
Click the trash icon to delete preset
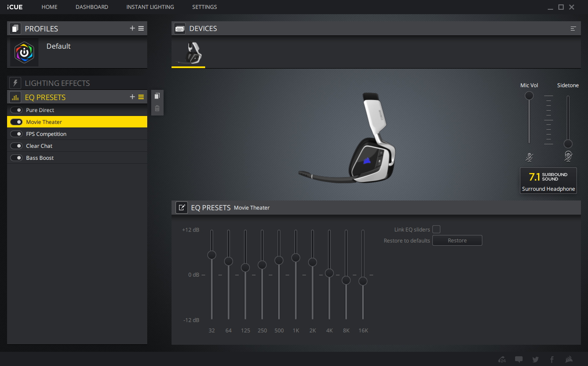[x=157, y=108]
